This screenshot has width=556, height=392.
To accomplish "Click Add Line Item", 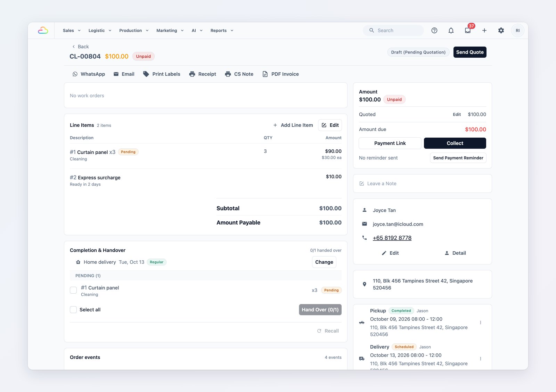I will pyautogui.click(x=293, y=125).
